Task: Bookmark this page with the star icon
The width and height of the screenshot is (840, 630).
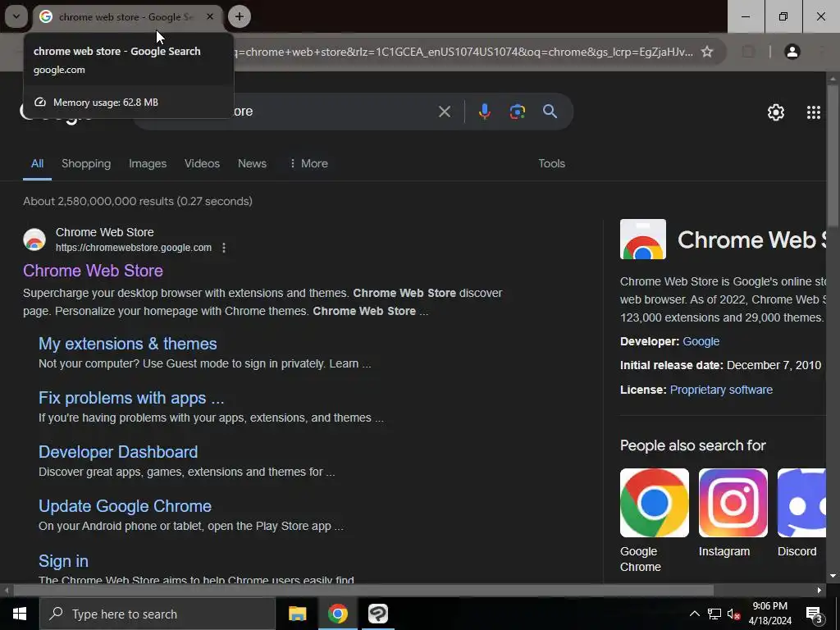Action: click(707, 52)
